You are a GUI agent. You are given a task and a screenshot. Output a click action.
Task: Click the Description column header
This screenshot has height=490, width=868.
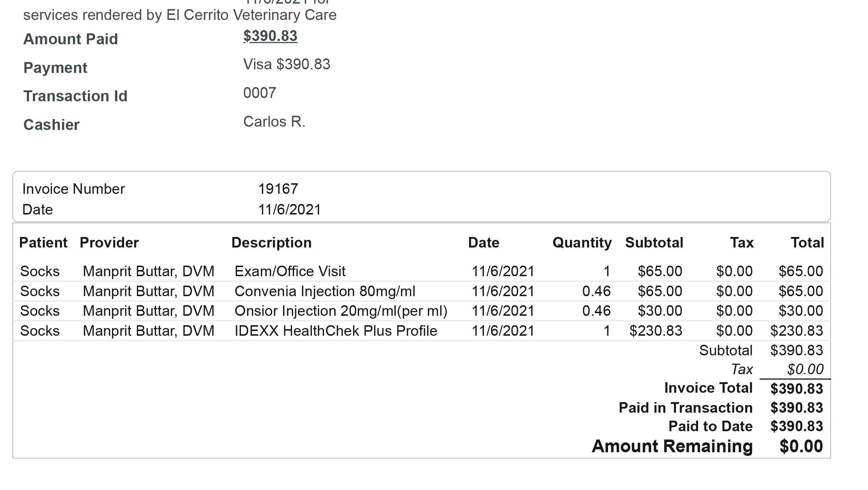pos(271,242)
